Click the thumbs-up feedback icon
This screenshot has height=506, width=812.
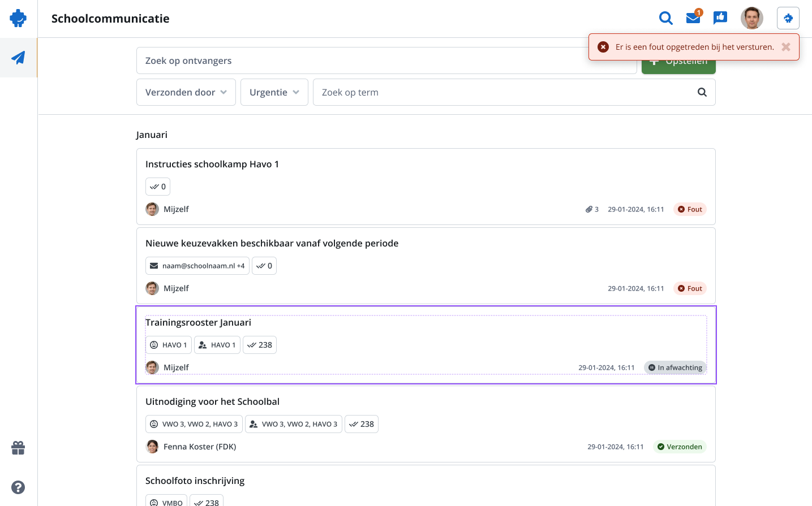coord(720,18)
